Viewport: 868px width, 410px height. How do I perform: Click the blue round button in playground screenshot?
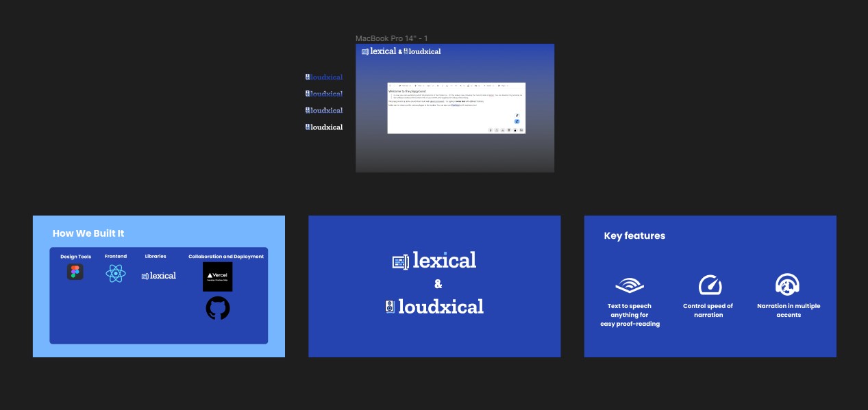(x=517, y=121)
